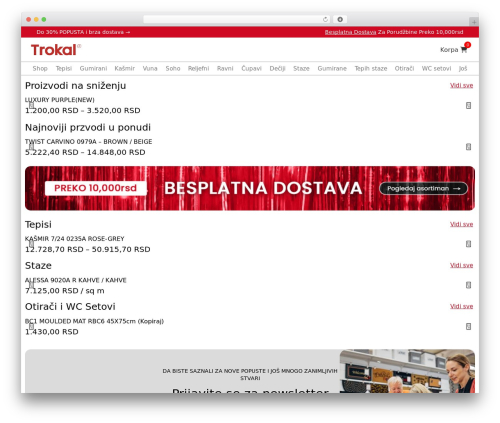This screenshot has height=423, width=500.
Task: Open Tepih staze menu item
Action: (371, 68)
